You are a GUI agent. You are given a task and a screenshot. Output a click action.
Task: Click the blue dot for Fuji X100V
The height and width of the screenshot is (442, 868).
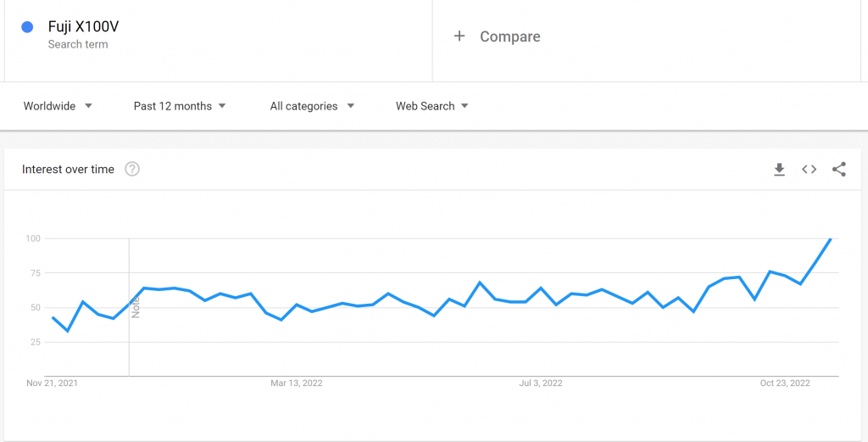point(27,27)
